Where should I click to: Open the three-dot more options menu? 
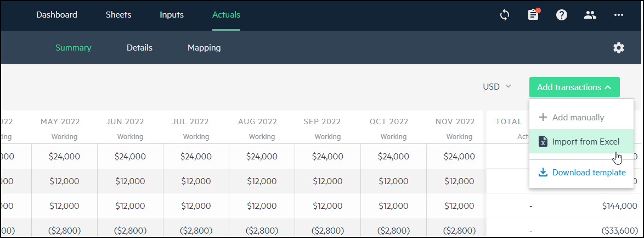coord(619,15)
